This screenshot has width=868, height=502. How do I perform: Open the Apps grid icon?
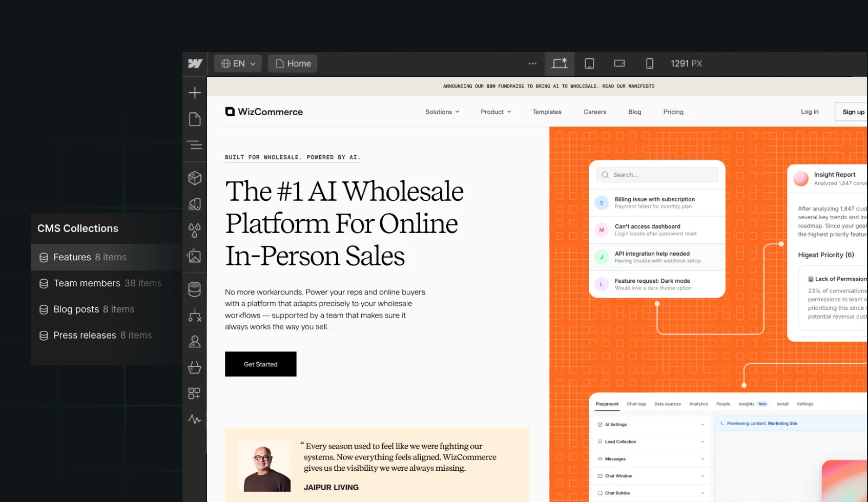[x=195, y=393]
